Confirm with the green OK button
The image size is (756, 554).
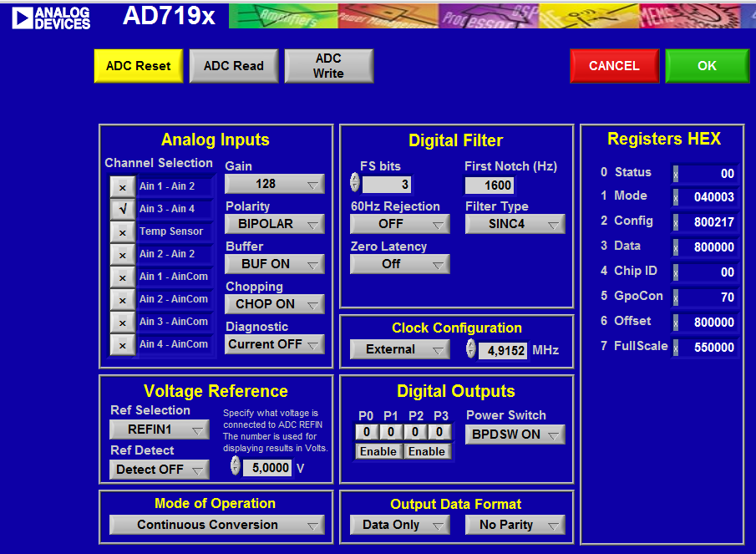click(x=707, y=66)
